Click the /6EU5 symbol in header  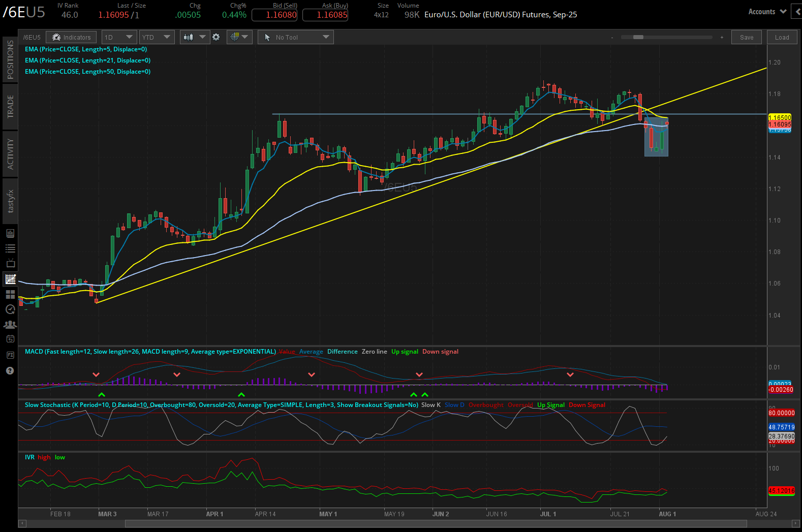pos(24,12)
